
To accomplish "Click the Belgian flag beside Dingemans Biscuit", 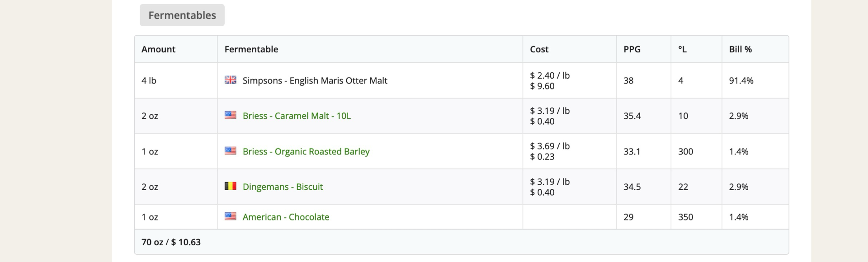I will (x=231, y=186).
